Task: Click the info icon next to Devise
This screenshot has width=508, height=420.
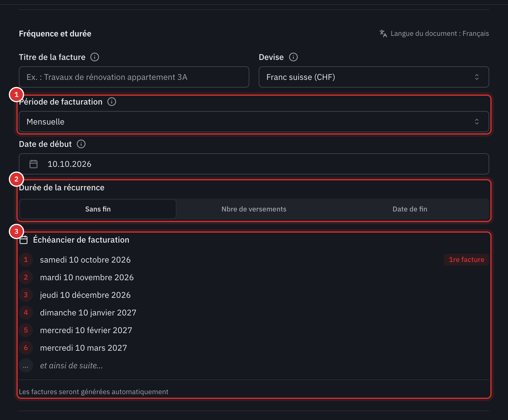Action: (293, 57)
